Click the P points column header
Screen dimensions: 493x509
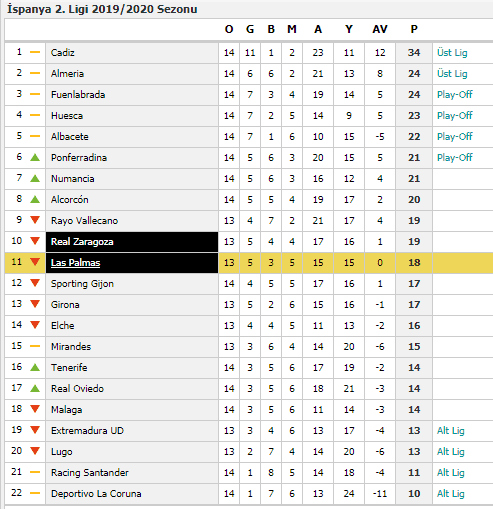coord(414,29)
